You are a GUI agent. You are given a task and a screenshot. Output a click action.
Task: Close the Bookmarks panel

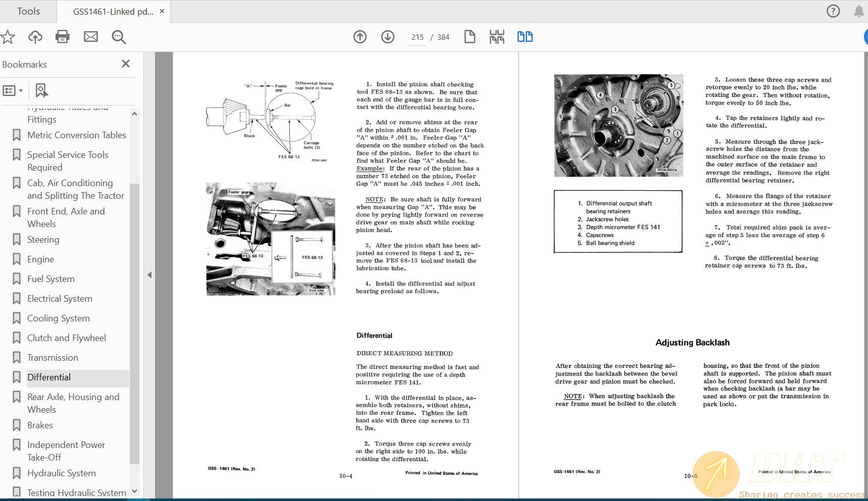click(126, 64)
